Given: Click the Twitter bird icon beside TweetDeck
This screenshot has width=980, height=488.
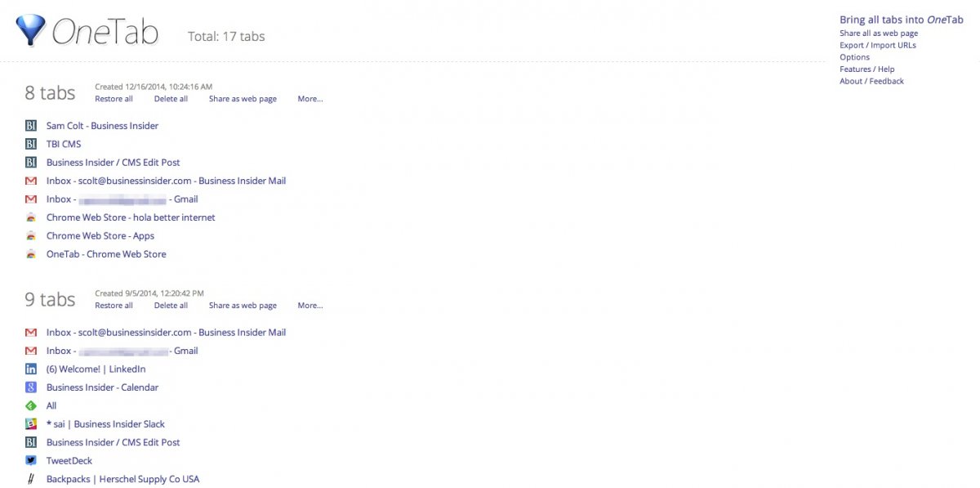Looking at the screenshot, I should 31,461.
